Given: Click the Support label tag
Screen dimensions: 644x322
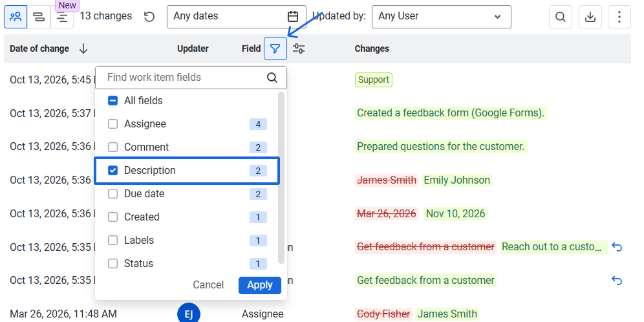Looking at the screenshot, I should (374, 80).
